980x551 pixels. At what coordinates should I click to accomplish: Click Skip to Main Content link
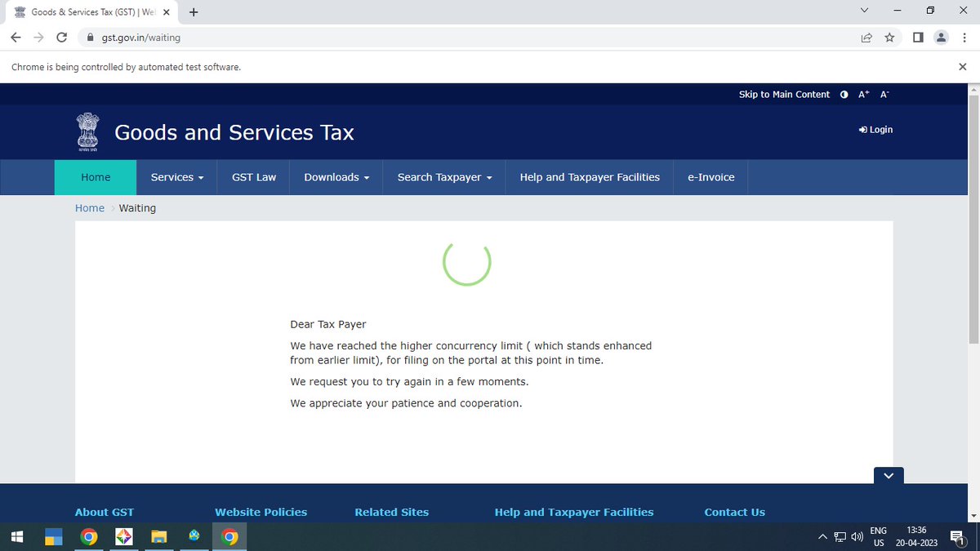tap(784, 95)
